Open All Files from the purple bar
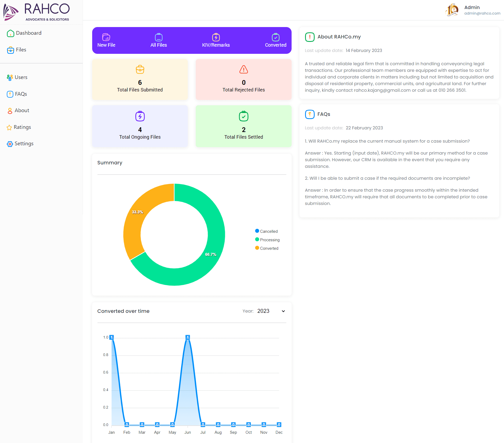Viewport: 504px width, 443px height. [x=159, y=41]
